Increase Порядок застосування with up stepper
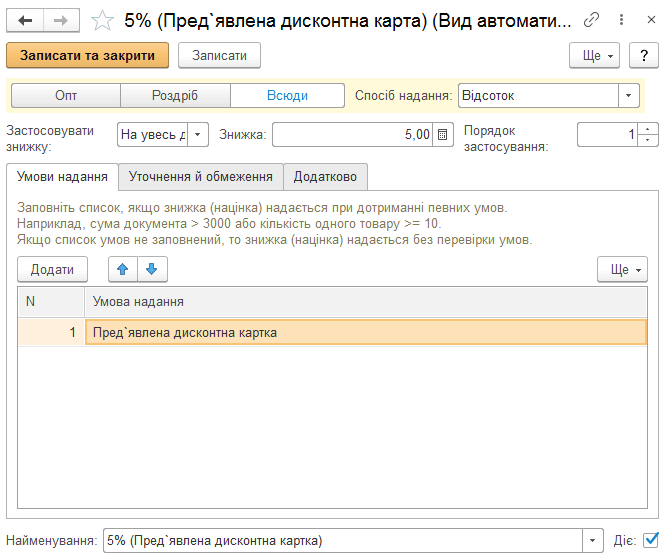 coord(648,129)
